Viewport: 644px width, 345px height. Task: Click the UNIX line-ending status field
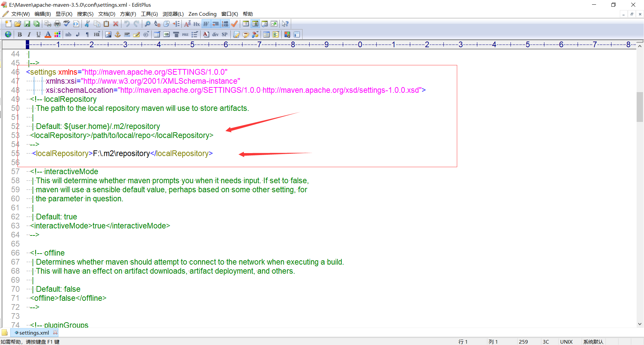[567, 342]
